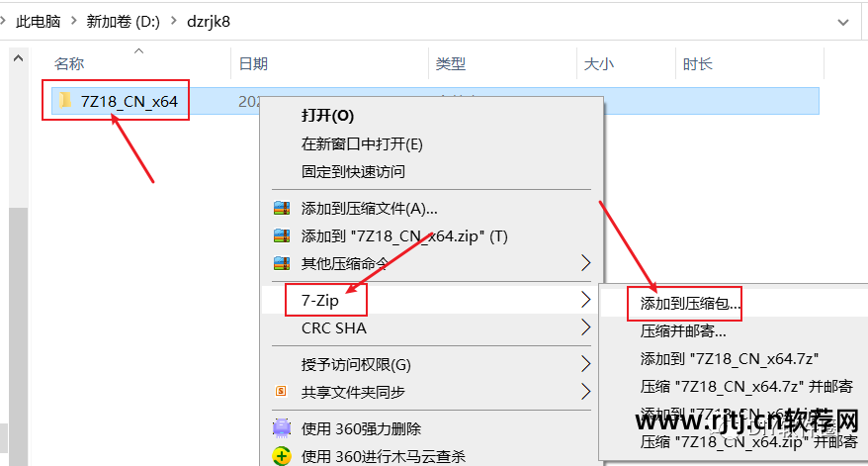Expand arrow next to CRC SHA

(585, 327)
